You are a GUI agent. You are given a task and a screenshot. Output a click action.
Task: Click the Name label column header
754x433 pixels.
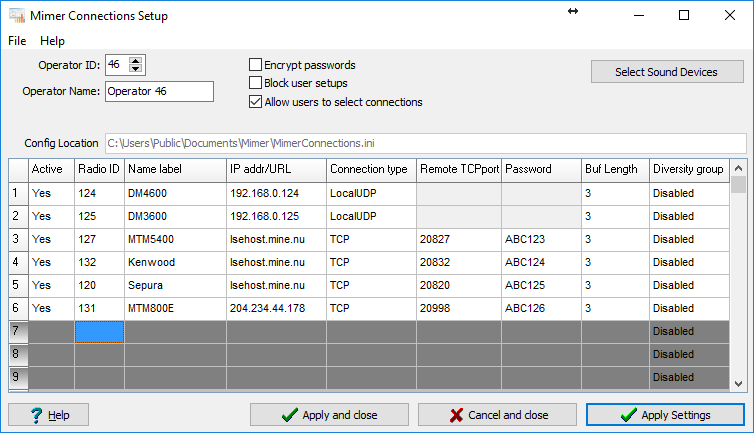[176, 169]
